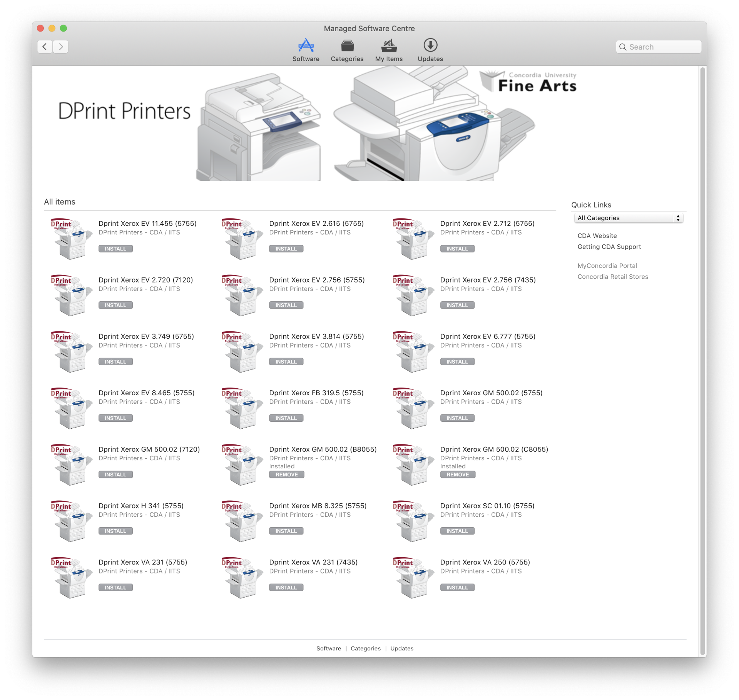Viewport: 739px width, 700px height.
Task: Click the printer icon for Dprint Xerox VA 231 (5755)
Action: coord(71,578)
